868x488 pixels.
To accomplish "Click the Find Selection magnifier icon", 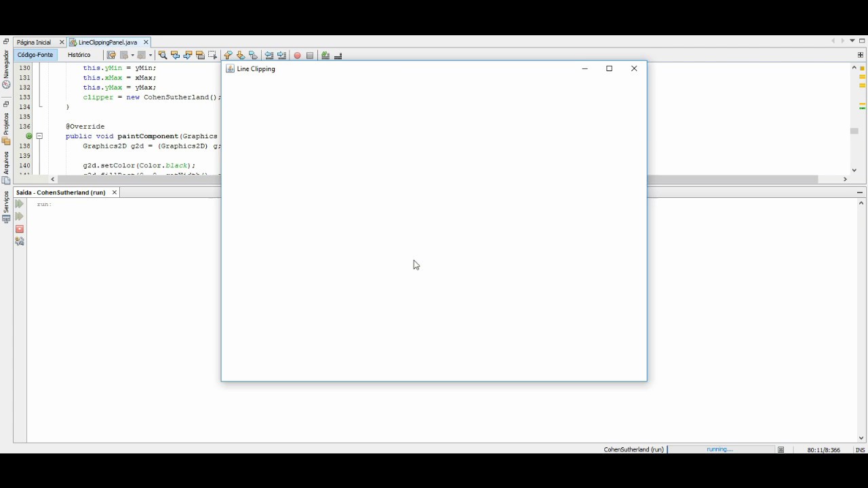I will [x=163, y=56].
